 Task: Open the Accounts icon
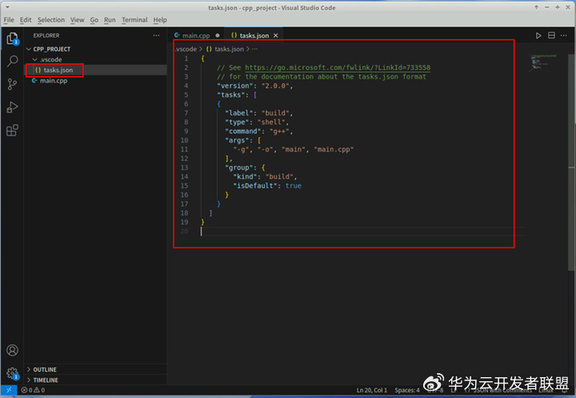click(12, 350)
